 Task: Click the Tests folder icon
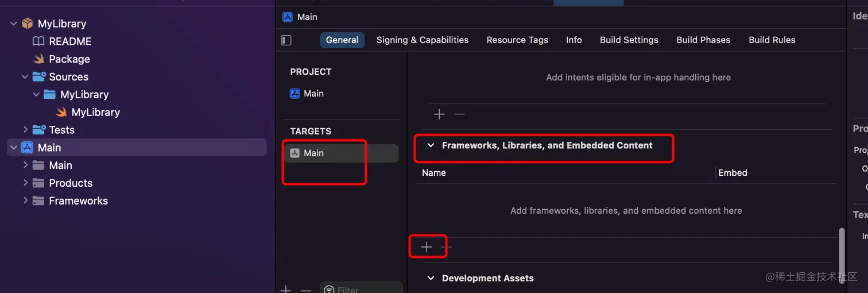[x=39, y=130]
